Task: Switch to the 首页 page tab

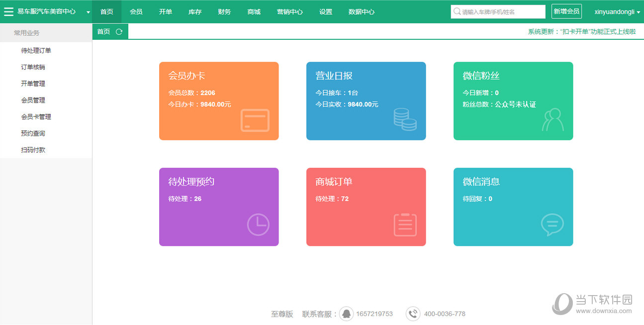Action: tap(103, 32)
